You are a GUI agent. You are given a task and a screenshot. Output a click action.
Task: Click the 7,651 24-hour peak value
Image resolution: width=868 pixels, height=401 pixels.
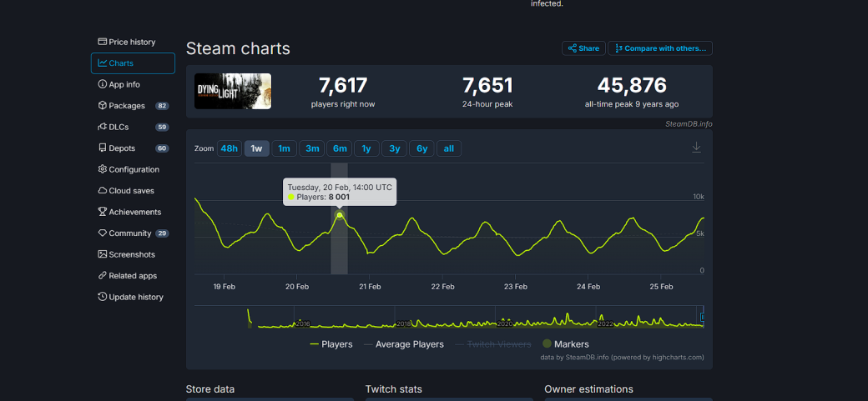tap(487, 85)
